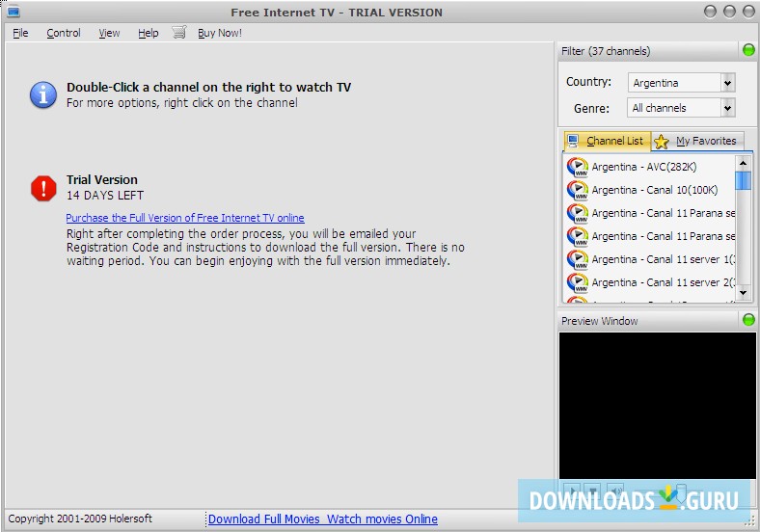
Task: Click the Argentina country combo box field
Action: click(681, 83)
